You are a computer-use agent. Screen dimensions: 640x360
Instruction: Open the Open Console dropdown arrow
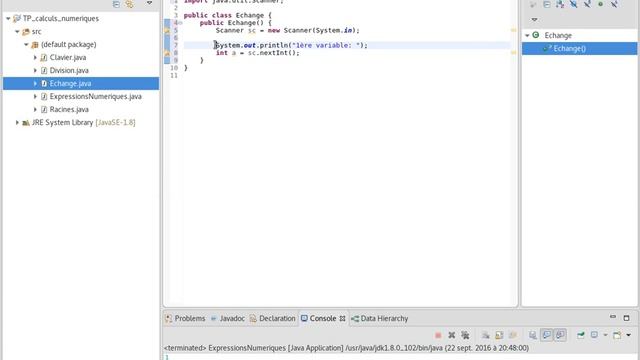pyautogui.click(x=629, y=335)
